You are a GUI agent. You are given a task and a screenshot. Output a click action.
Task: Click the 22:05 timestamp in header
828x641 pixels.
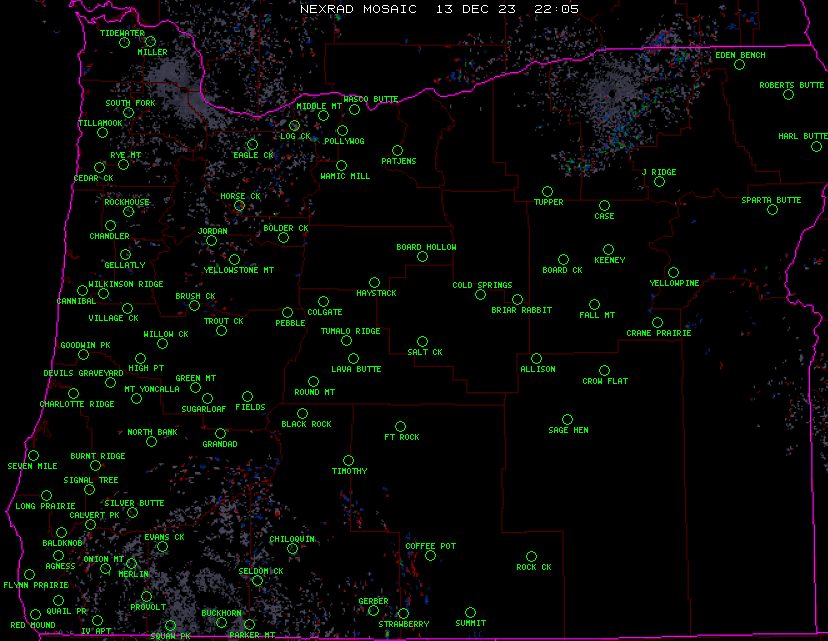click(556, 8)
